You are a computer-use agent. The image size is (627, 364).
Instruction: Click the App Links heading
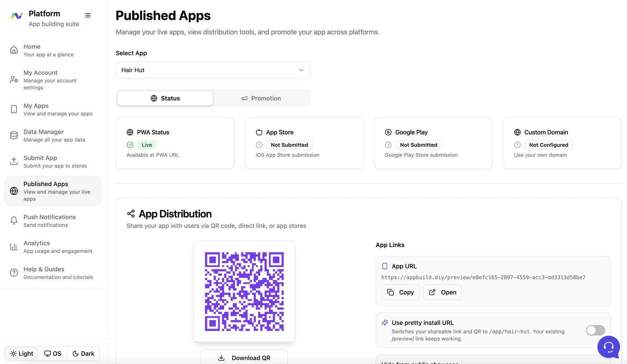pyautogui.click(x=390, y=245)
